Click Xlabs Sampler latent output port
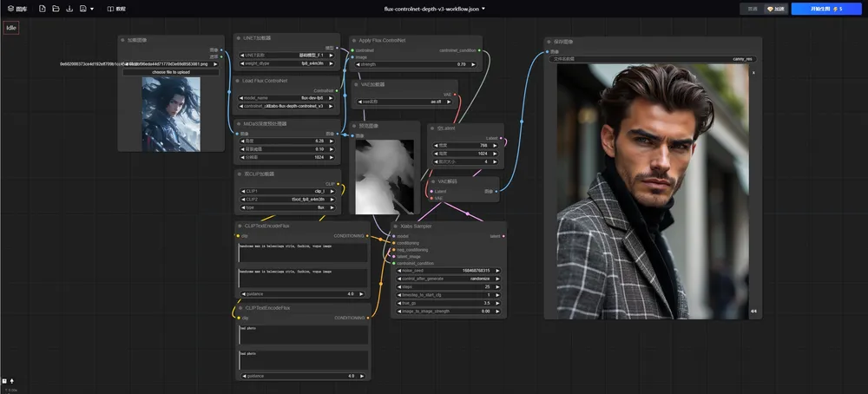Screen dimensions: 868x394 pos(503,236)
